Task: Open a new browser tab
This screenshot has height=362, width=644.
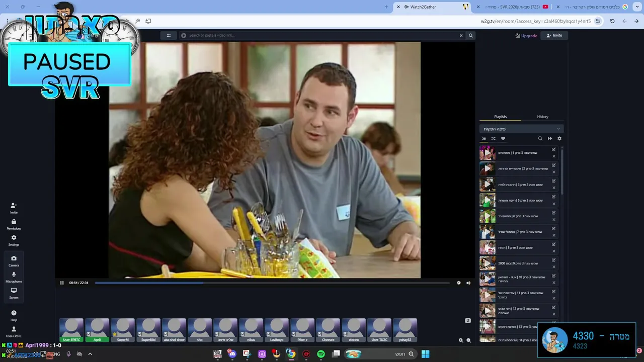Action: point(386,7)
